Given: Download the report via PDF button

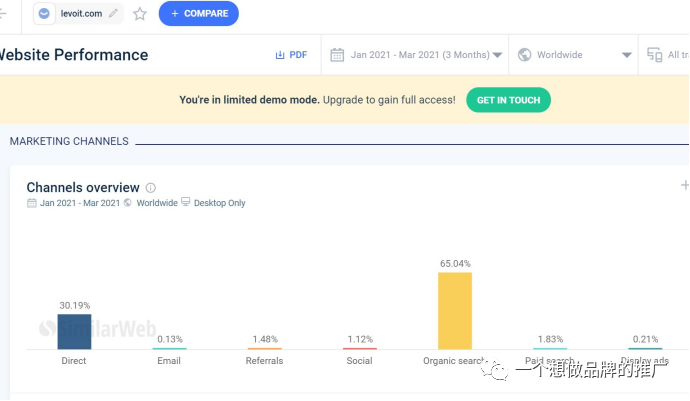Looking at the screenshot, I should pos(291,55).
